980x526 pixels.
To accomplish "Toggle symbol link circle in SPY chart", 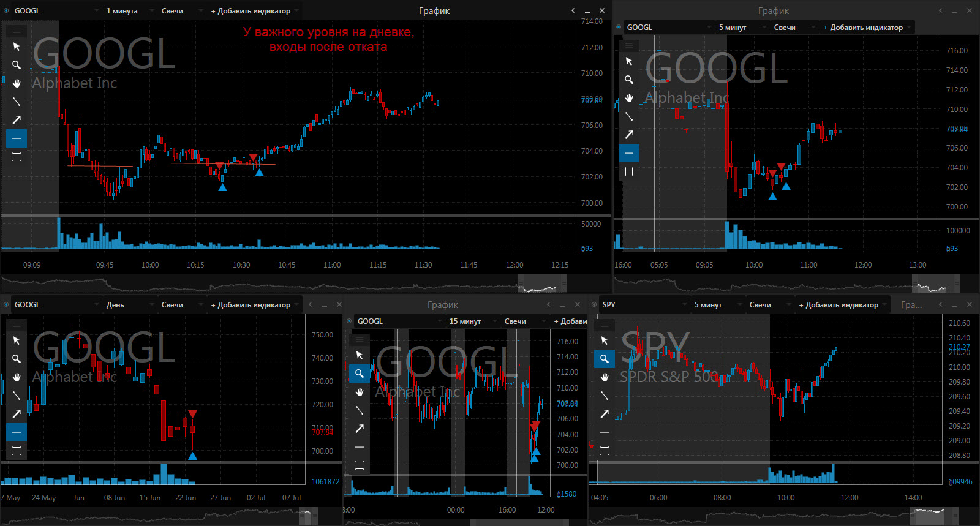I will click(594, 304).
